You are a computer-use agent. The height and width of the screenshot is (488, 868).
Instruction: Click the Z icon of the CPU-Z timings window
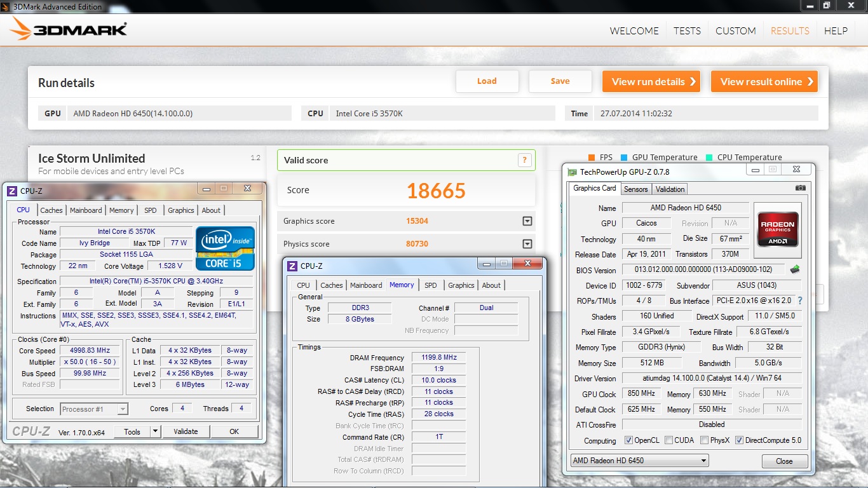(x=292, y=266)
